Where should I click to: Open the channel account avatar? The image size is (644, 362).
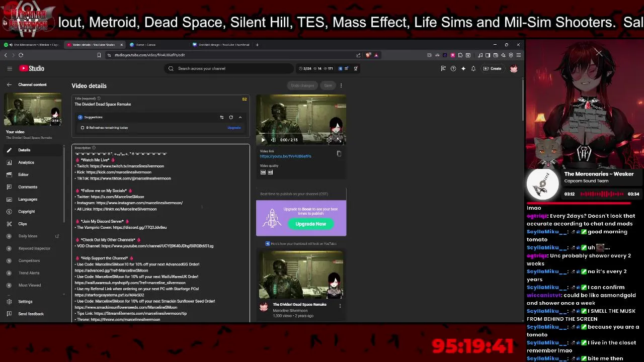tap(514, 68)
